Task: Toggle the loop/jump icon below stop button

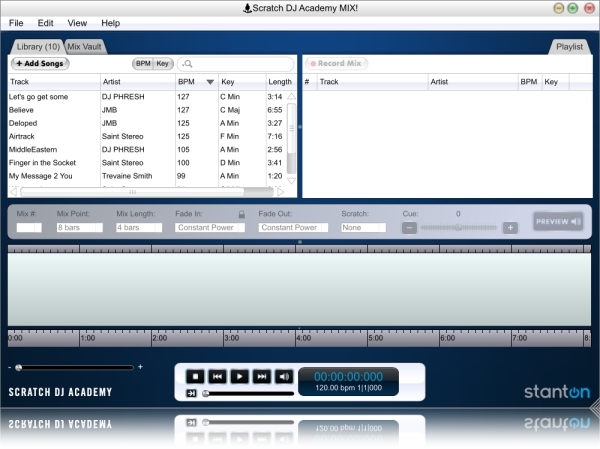Action: click(191, 393)
